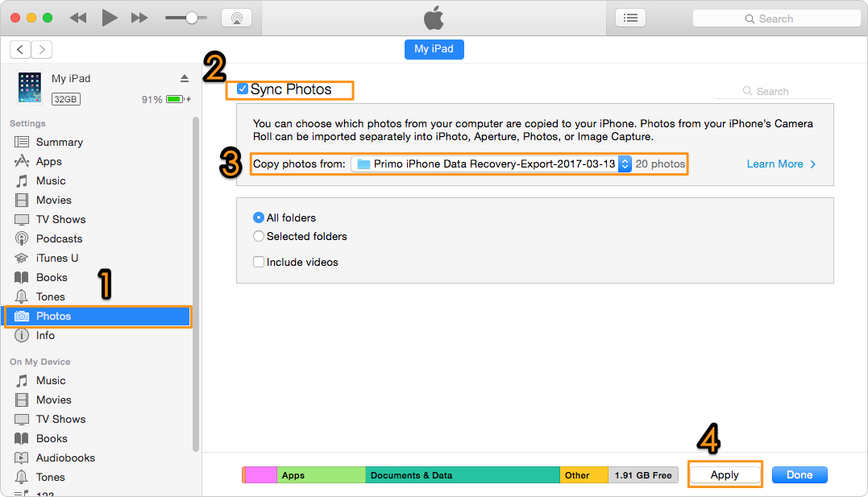Click the play button
868x497 pixels.
(x=110, y=18)
